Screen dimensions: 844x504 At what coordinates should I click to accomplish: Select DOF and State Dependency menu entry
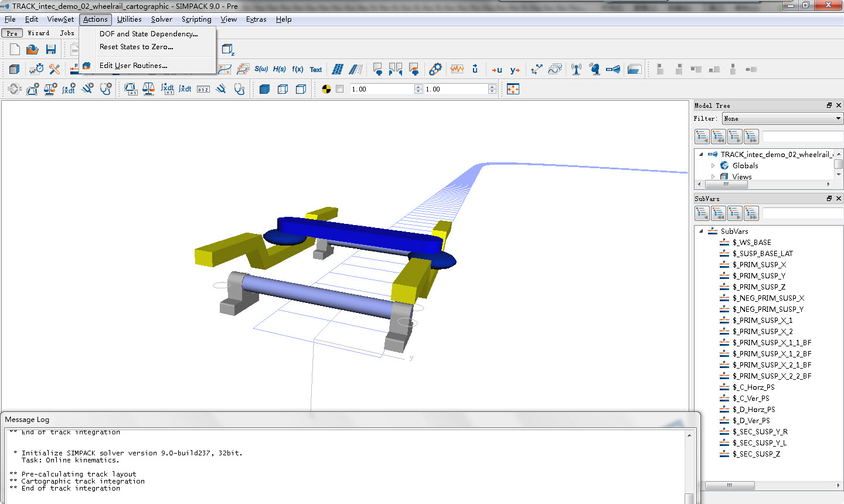click(148, 34)
